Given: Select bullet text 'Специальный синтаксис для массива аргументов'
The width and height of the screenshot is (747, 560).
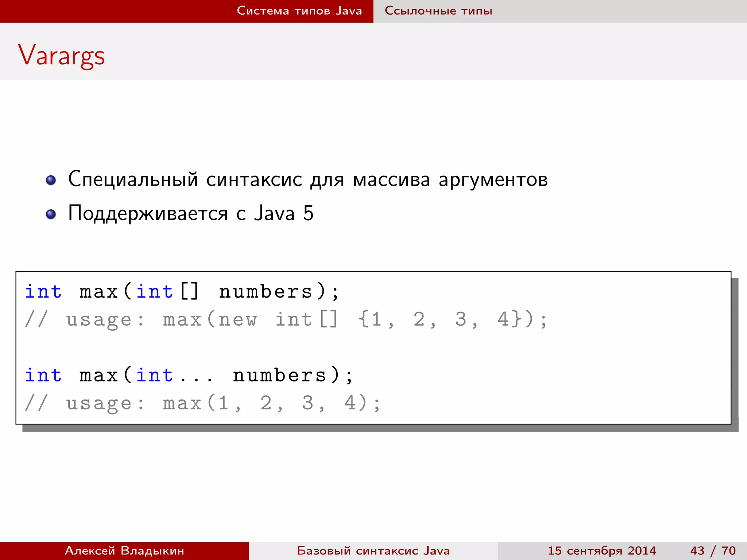Looking at the screenshot, I should pos(308,179).
